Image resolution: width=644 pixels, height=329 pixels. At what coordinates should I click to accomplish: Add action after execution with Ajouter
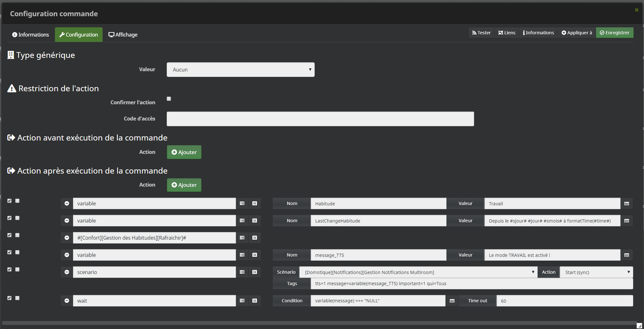pyautogui.click(x=184, y=185)
